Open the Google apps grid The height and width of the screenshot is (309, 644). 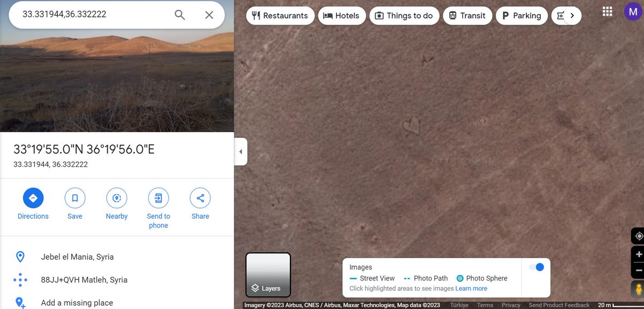[x=608, y=12]
